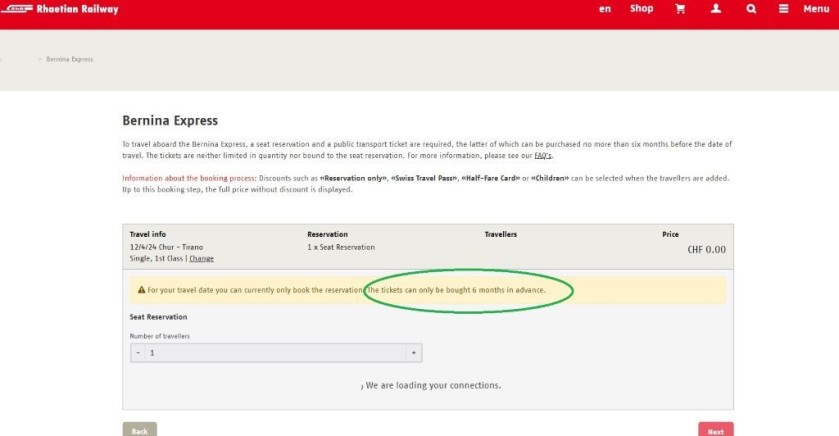Open the Shop menu item
This screenshot has height=436, width=839.
(642, 9)
